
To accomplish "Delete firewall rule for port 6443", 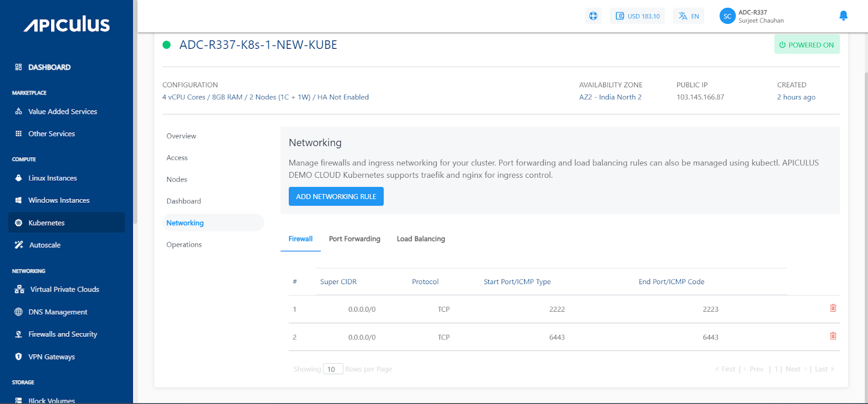I will click(833, 336).
